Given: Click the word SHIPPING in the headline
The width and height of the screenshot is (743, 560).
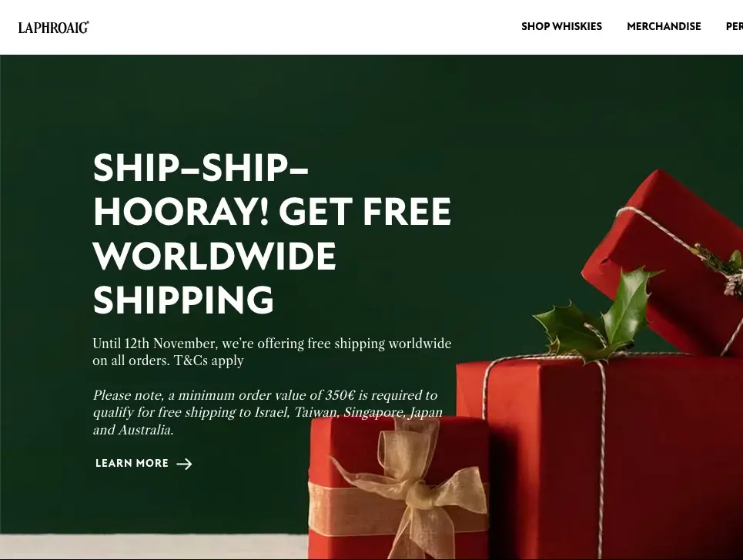Looking at the screenshot, I should 183,300.
